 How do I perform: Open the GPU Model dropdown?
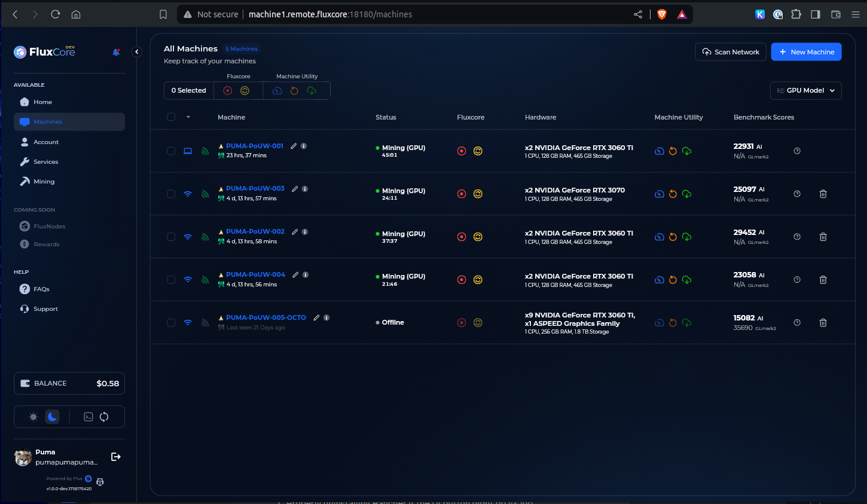pyautogui.click(x=805, y=90)
